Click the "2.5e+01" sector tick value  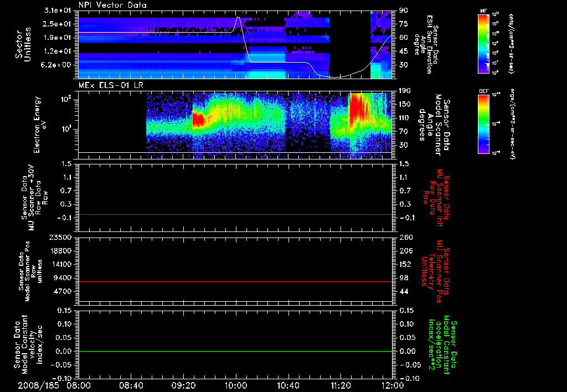tap(58, 24)
